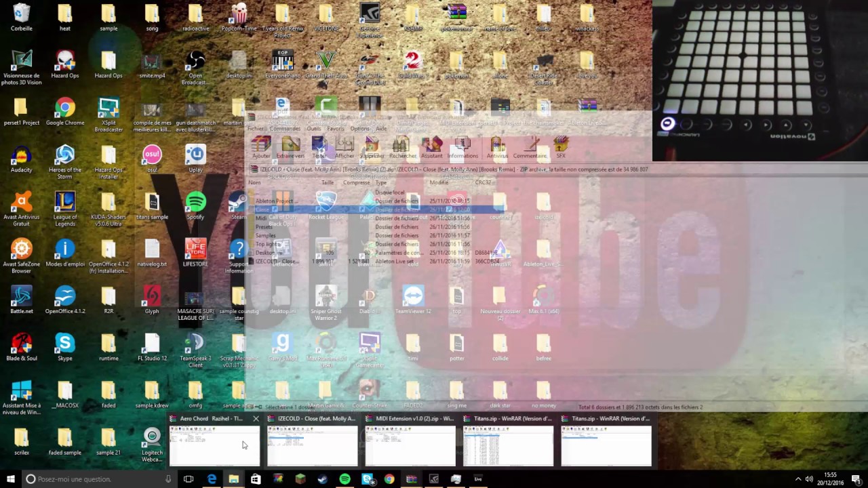Open the Popcorn-Time desktop shortcut

coord(239,18)
